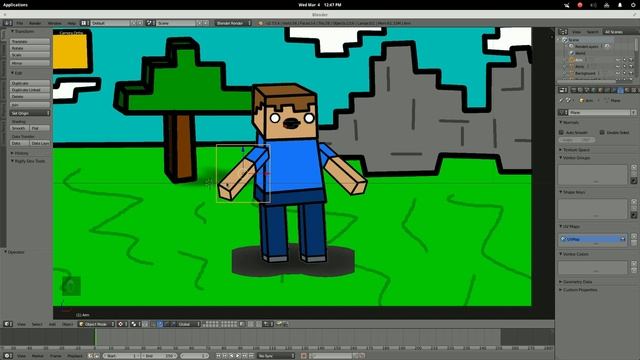Open the Help menu
The width and height of the screenshot is (640, 360).
(x=71, y=23)
